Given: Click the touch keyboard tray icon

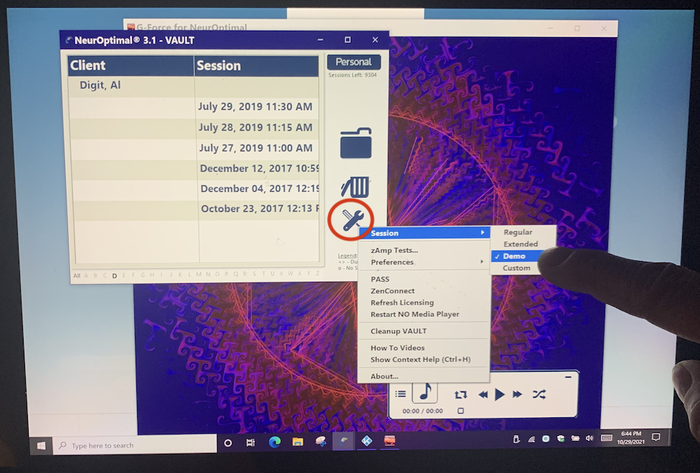Looking at the screenshot, I should [606, 438].
